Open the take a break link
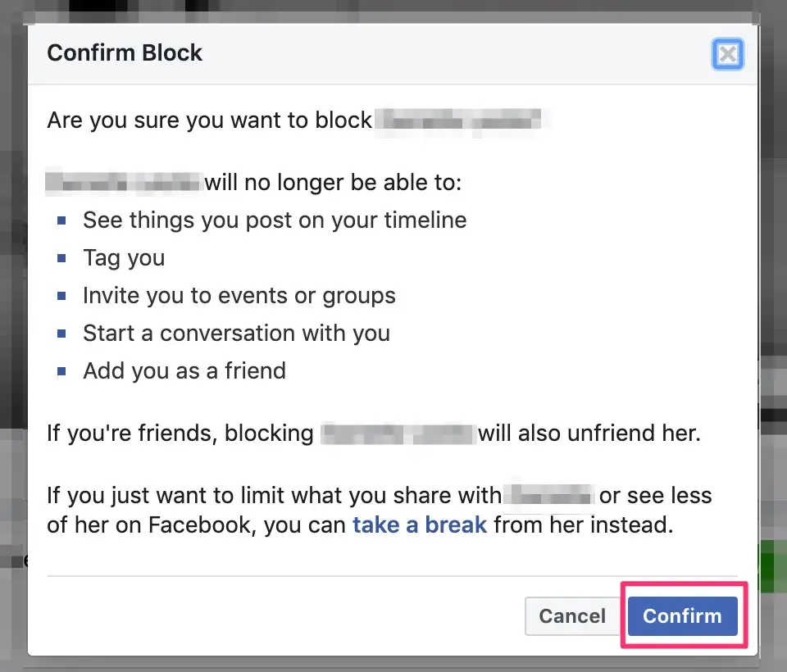The width and height of the screenshot is (787, 672). 420,524
